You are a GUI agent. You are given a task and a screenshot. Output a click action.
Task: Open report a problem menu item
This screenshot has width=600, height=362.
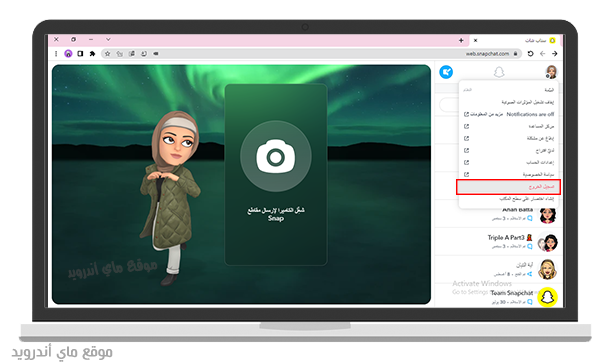tap(508, 138)
